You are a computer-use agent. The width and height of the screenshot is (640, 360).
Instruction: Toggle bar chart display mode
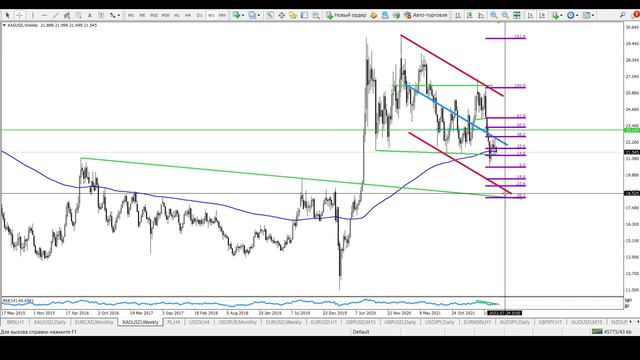[458, 15]
